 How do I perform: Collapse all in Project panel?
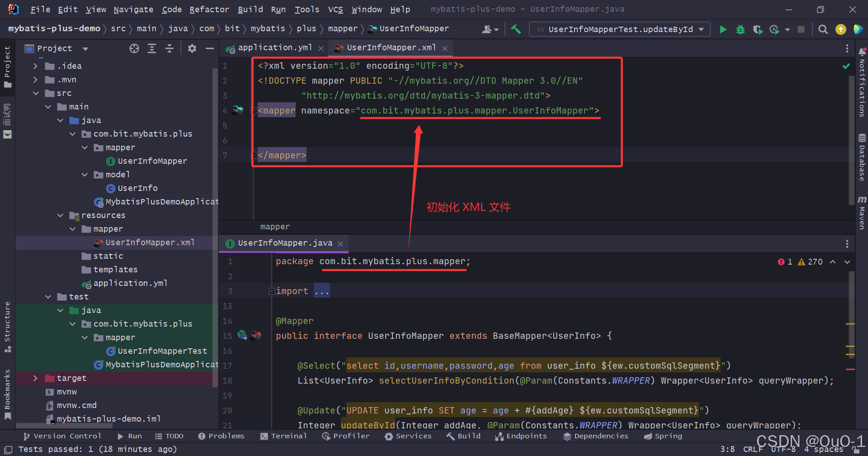click(170, 48)
